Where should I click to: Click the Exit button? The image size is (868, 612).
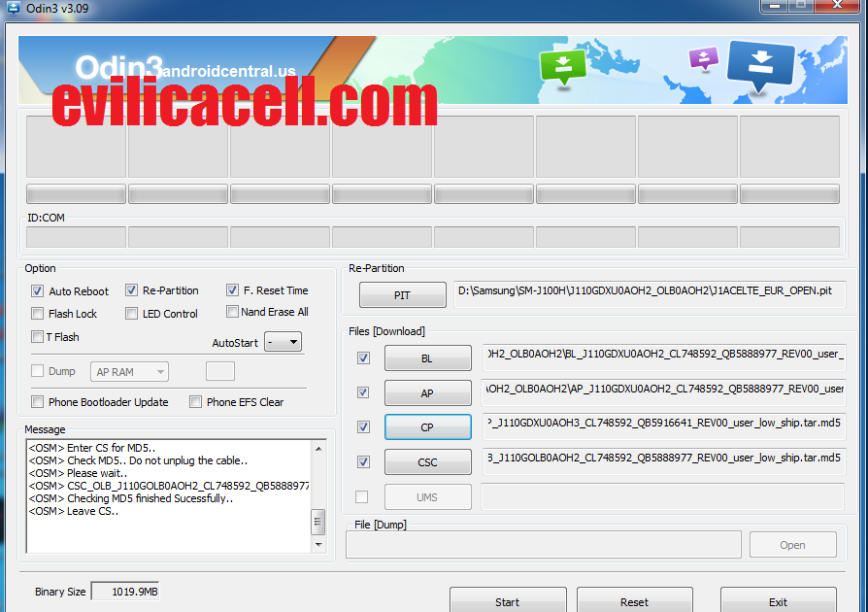coord(778,600)
